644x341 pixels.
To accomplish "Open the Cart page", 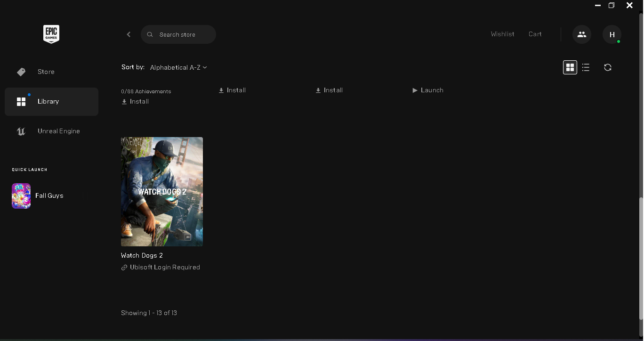I will click(535, 34).
